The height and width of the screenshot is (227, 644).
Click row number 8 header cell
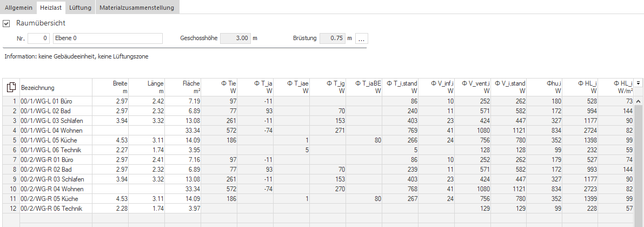coord(11,170)
